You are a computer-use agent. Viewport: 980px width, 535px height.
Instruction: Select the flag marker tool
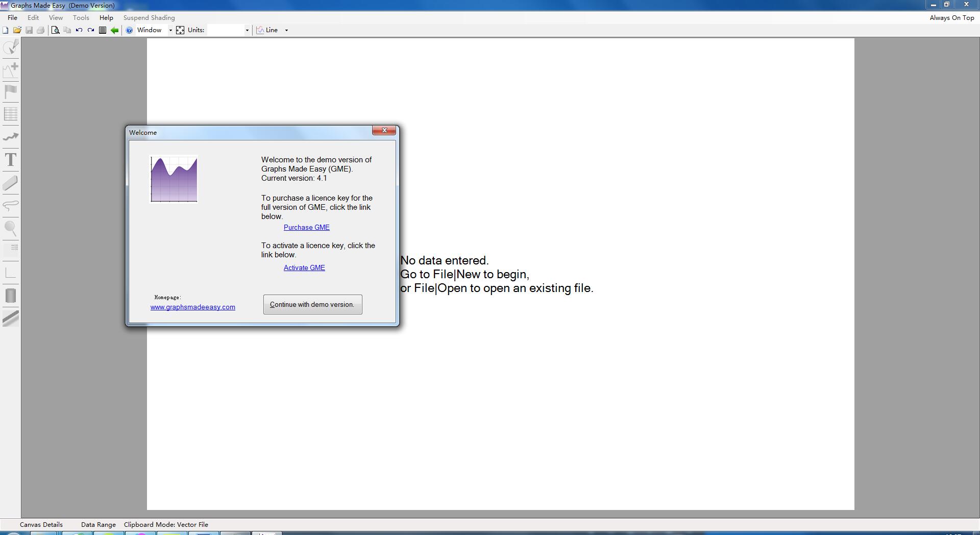click(11, 92)
